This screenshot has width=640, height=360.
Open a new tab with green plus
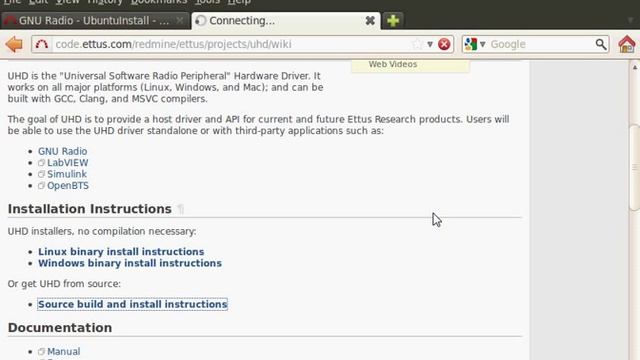point(393,20)
